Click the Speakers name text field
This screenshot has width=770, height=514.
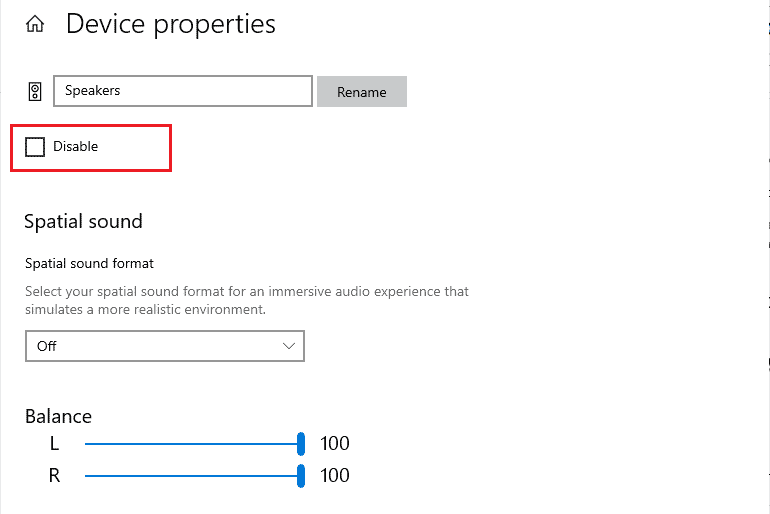tap(183, 91)
